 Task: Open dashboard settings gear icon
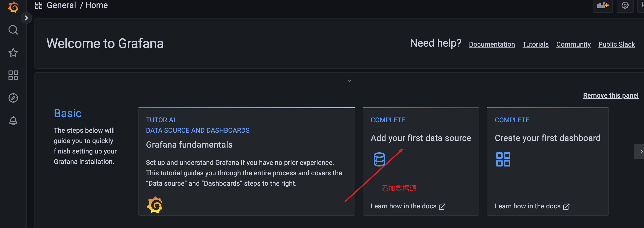[x=625, y=5]
